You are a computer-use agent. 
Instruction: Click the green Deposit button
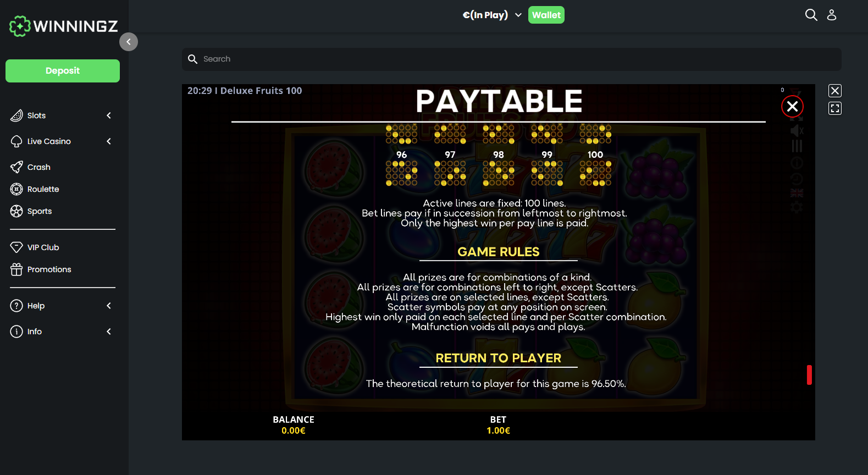tap(63, 71)
